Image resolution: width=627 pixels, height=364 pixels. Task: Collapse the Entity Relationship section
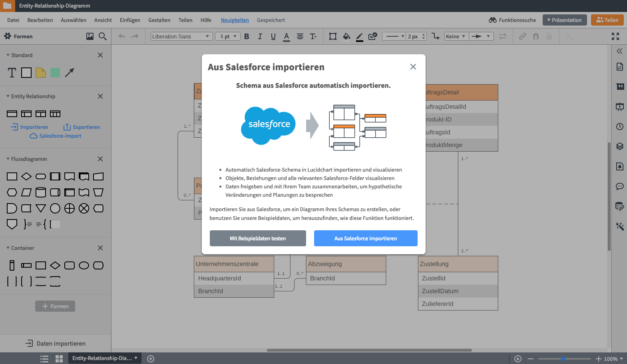[x=8, y=96]
